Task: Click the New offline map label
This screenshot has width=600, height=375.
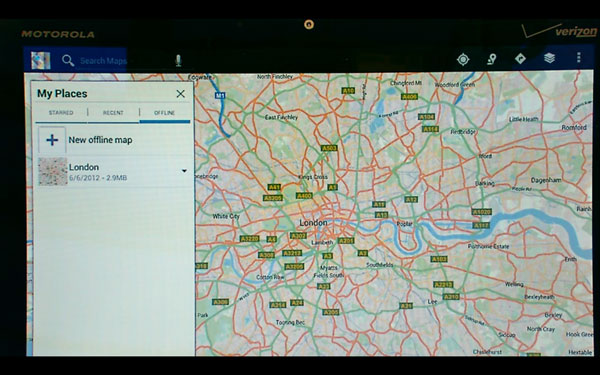Action: click(x=100, y=140)
